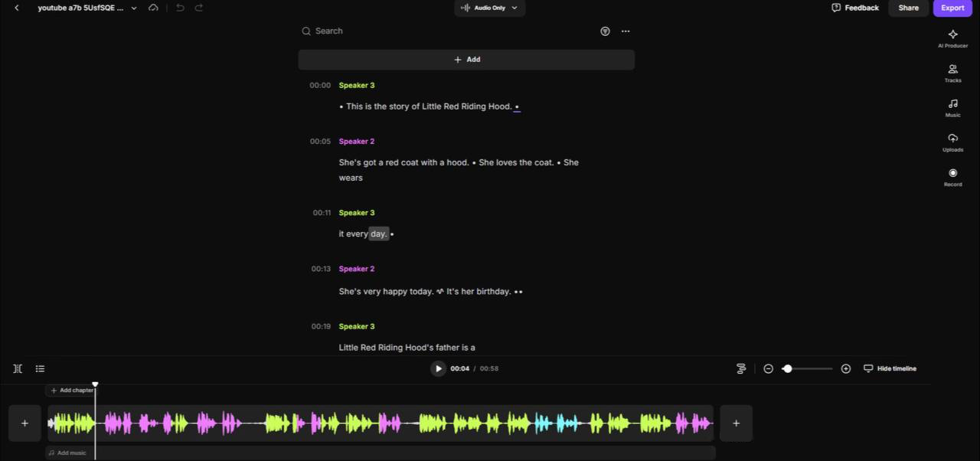Viewport: 980px width, 461px height.
Task: Open the transcript filter icon
Action: click(605, 31)
